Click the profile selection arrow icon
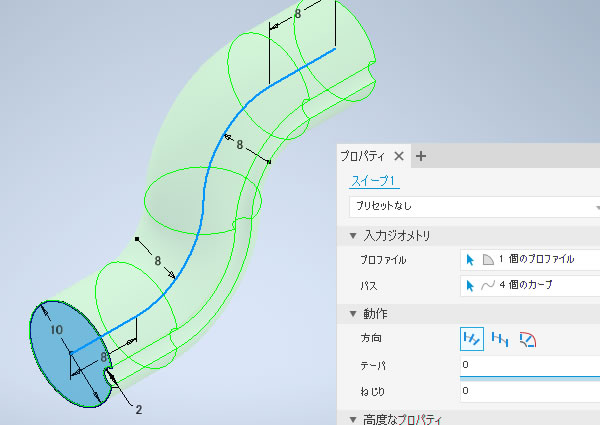The width and height of the screenshot is (600, 425). (x=470, y=260)
